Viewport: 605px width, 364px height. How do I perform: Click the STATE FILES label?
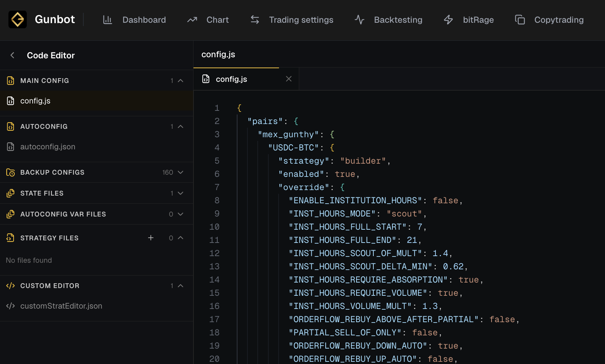pos(42,193)
